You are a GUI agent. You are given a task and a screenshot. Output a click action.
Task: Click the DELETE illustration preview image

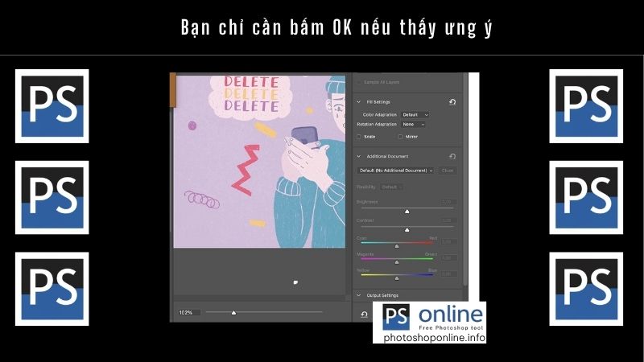(x=259, y=162)
